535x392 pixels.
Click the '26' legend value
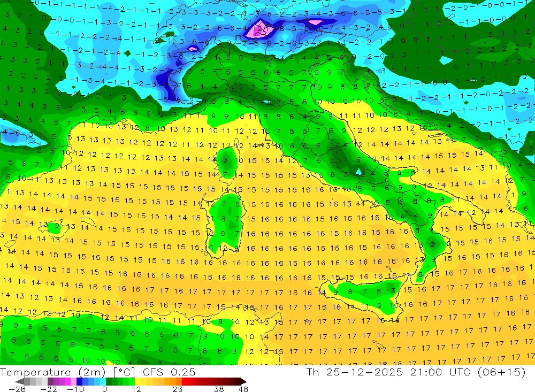point(178,389)
